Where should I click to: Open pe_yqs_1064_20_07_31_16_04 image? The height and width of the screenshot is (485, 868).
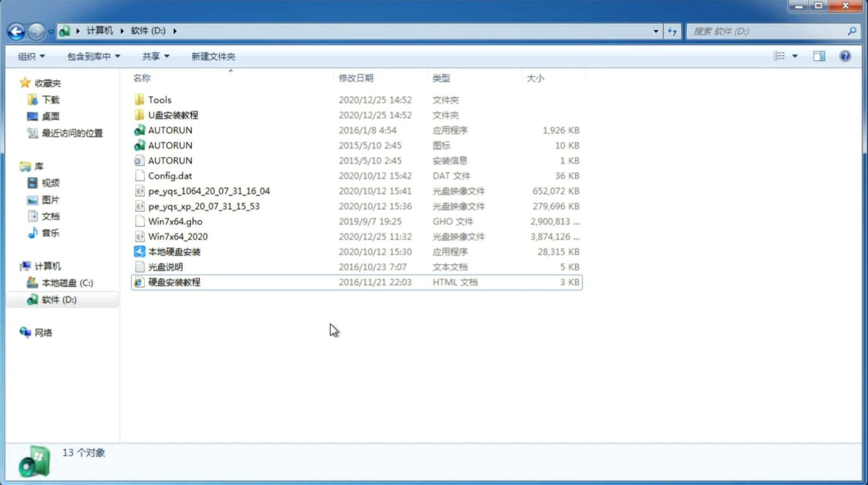(x=209, y=191)
